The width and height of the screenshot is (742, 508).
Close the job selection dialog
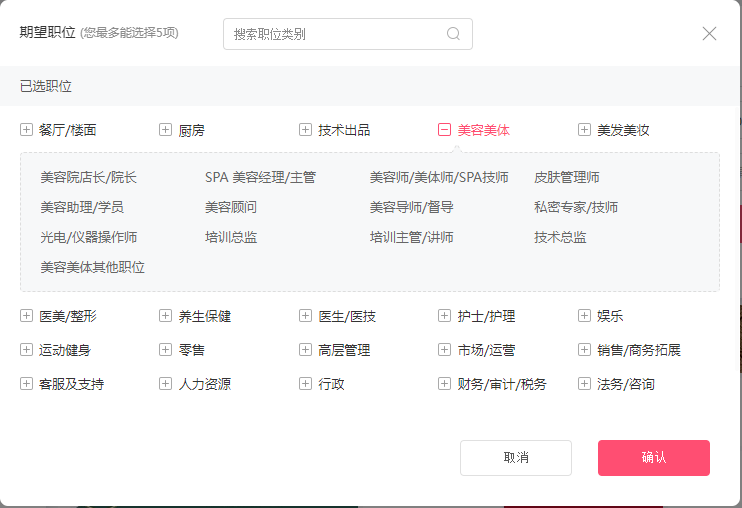pyautogui.click(x=709, y=34)
